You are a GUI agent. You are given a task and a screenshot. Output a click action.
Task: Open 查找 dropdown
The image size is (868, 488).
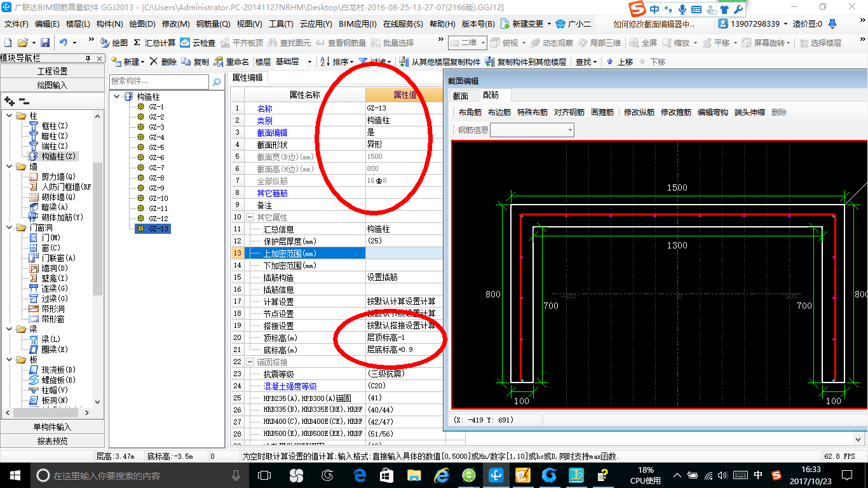pos(586,62)
